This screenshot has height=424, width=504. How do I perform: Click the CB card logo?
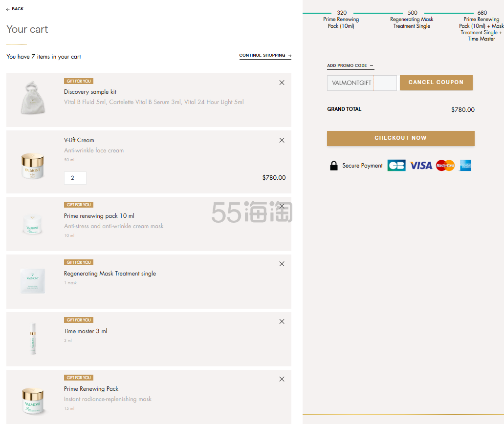396,166
